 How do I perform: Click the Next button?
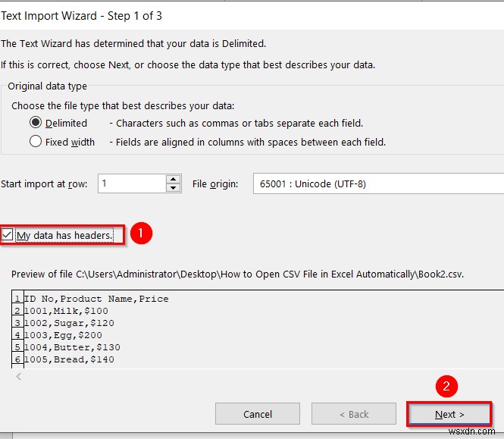(x=449, y=414)
